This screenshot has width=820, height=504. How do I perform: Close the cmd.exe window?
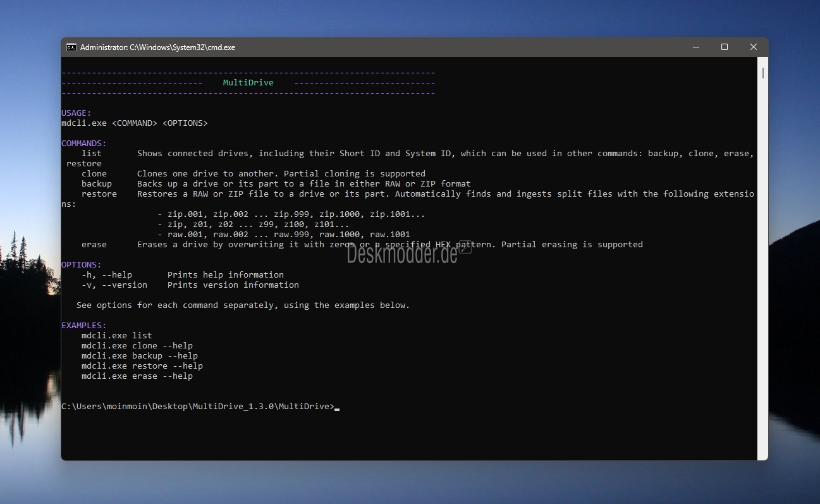[753, 47]
